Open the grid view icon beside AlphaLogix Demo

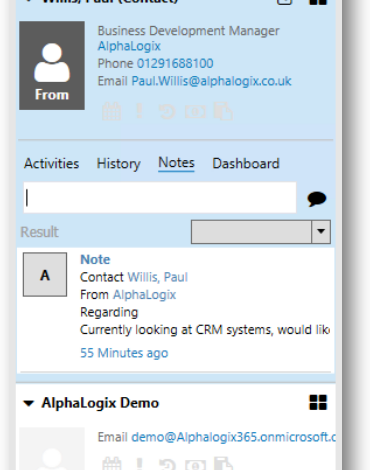(318, 402)
